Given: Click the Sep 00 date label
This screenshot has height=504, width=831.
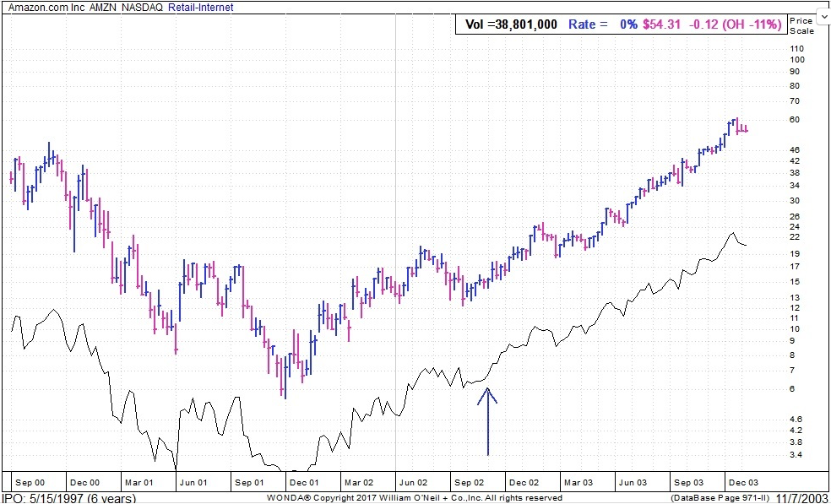Looking at the screenshot, I should click(30, 482).
